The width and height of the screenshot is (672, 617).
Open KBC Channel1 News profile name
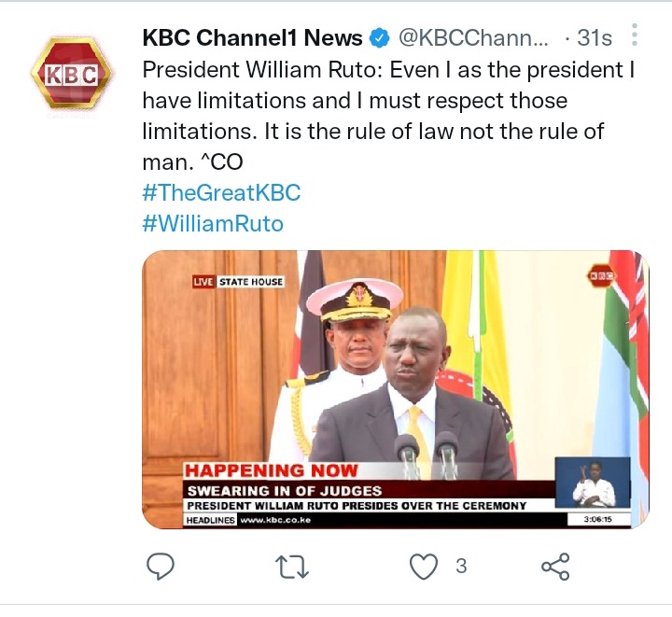click(252, 37)
